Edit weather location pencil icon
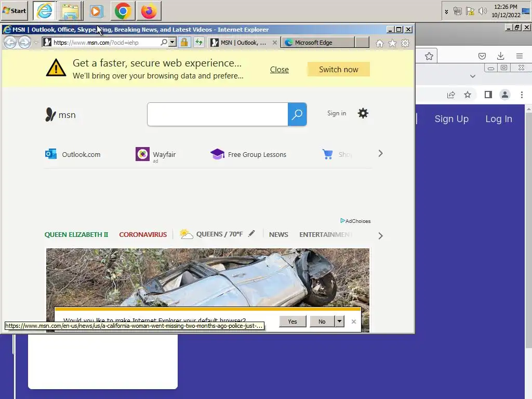 pos(251,233)
